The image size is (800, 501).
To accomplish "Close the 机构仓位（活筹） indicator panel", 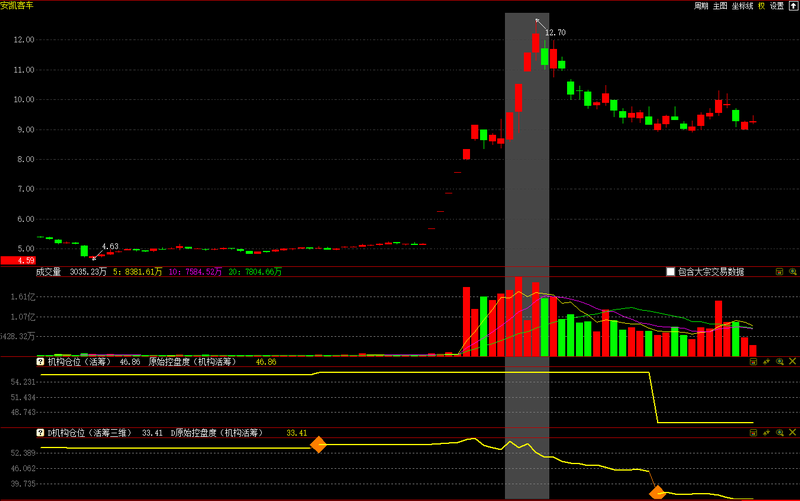I will click(x=792, y=361).
